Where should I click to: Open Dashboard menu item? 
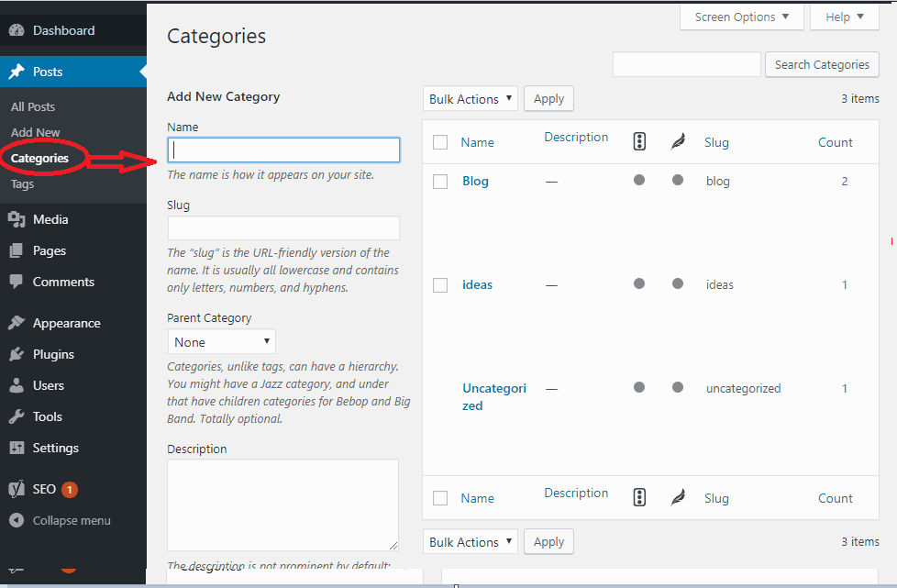[73, 30]
